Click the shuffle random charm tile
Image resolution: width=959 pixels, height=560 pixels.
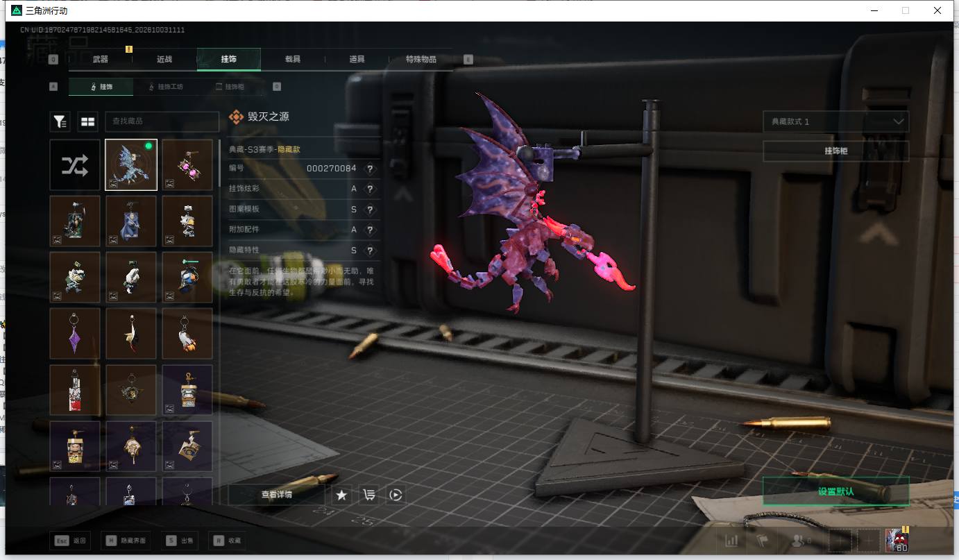[x=75, y=164]
